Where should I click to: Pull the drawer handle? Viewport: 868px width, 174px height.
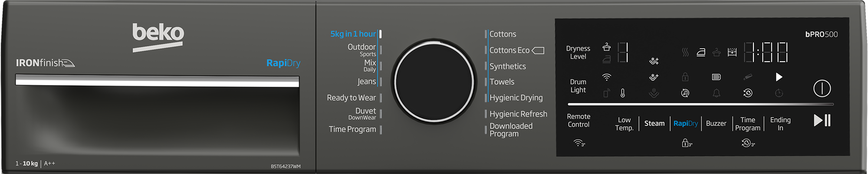pyautogui.click(x=157, y=81)
